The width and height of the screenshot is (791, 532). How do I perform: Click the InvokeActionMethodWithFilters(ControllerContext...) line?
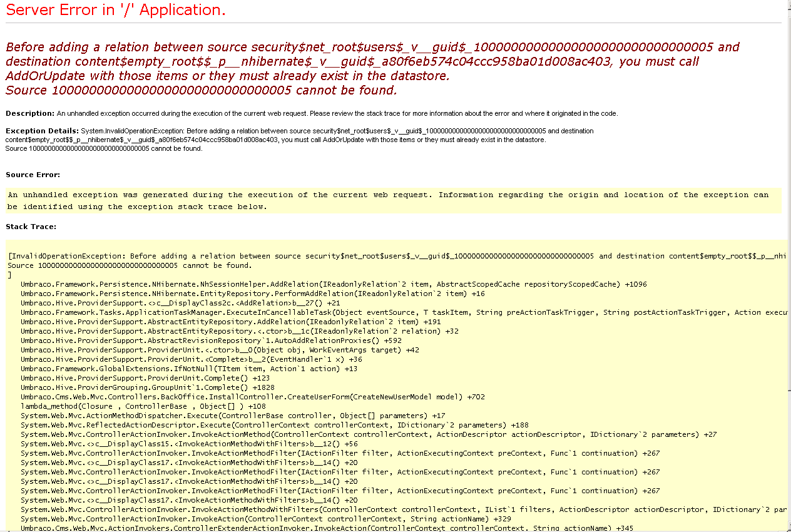coord(403,509)
